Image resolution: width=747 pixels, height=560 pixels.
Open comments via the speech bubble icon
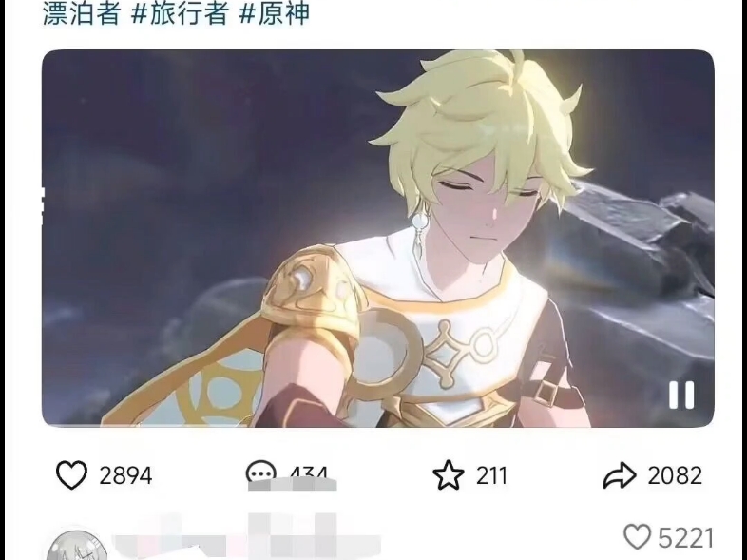(260, 471)
